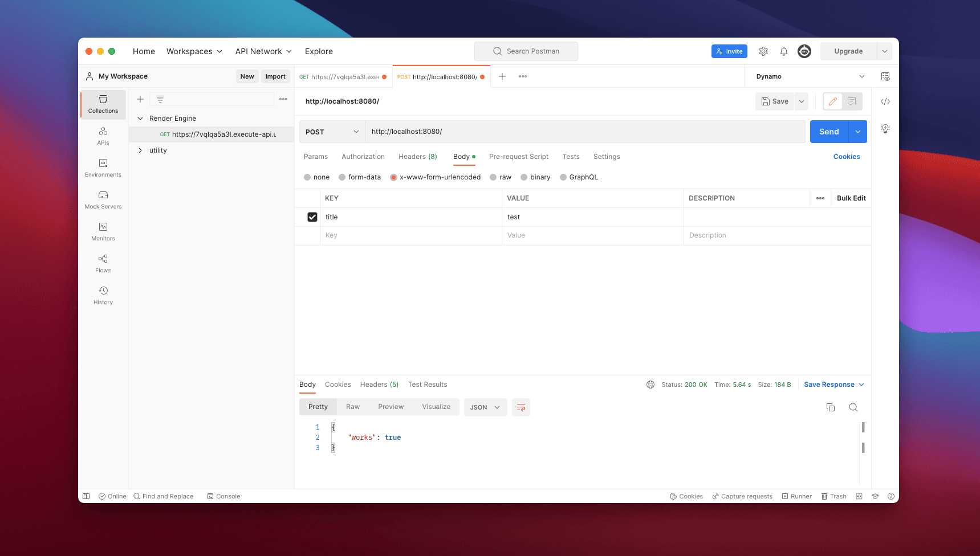Open the Save Response dropdown
This screenshot has width=980, height=556.
834,385
